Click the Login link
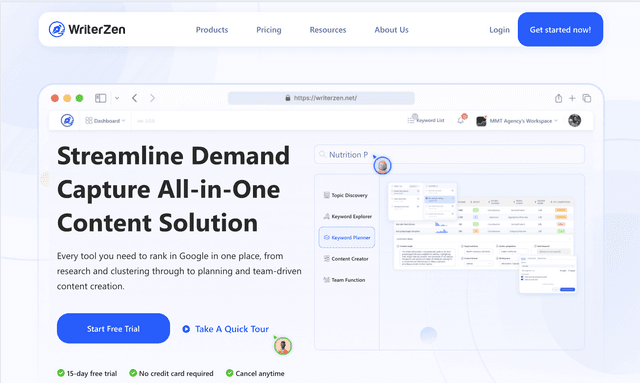 [x=499, y=30]
